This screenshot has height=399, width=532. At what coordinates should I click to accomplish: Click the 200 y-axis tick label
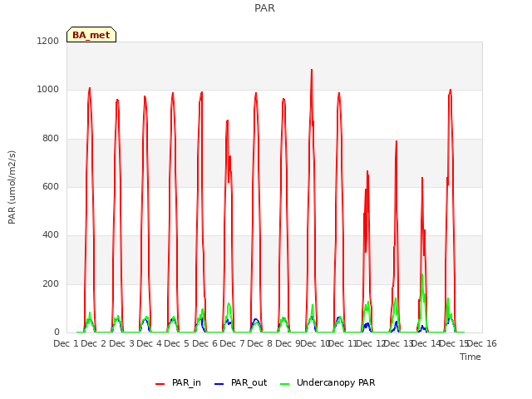(51, 284)
